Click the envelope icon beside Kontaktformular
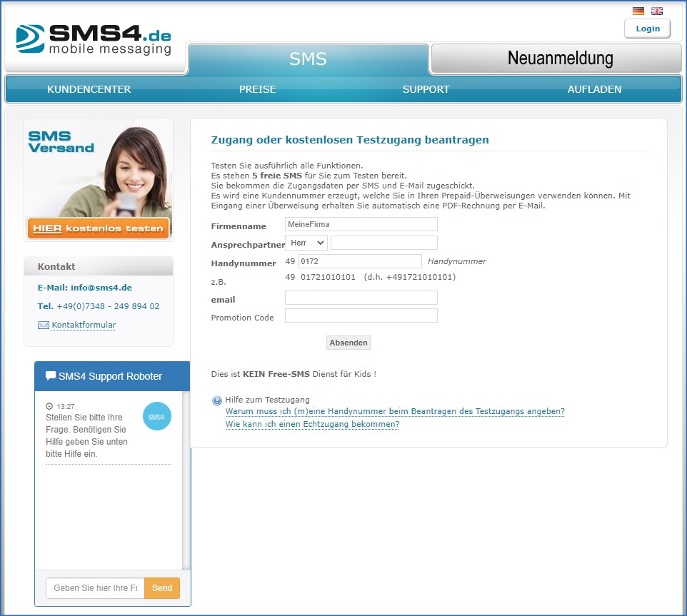The height and width of the screenshot is (616, 687). click(44, 325)
